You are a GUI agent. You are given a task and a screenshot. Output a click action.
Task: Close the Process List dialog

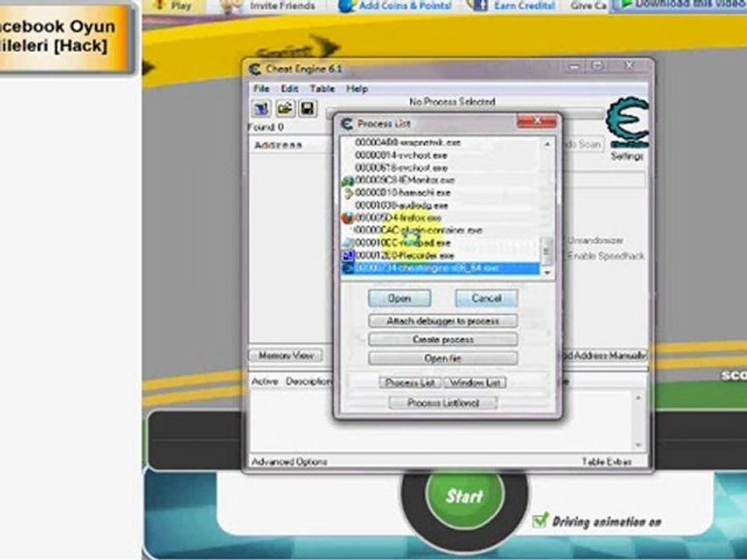(537, 121)
